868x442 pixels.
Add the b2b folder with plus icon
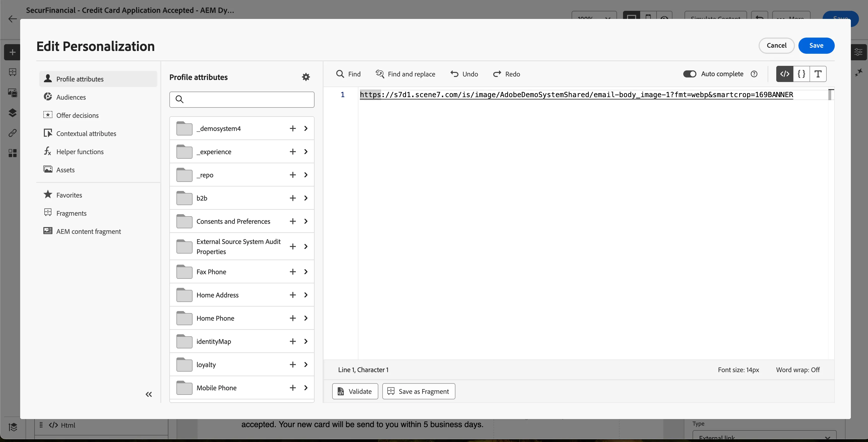(292, 198)
